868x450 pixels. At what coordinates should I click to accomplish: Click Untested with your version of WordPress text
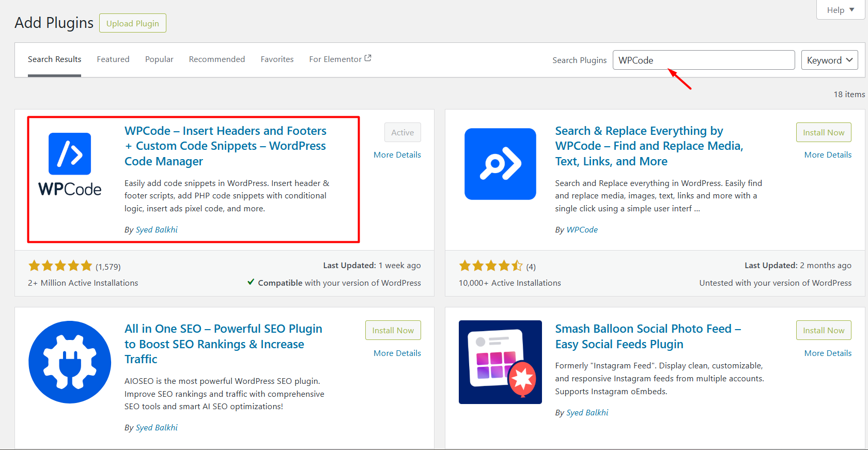pos(776,283)
